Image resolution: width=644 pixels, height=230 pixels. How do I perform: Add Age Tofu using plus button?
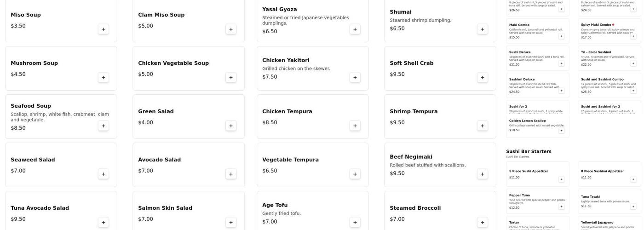355,223
